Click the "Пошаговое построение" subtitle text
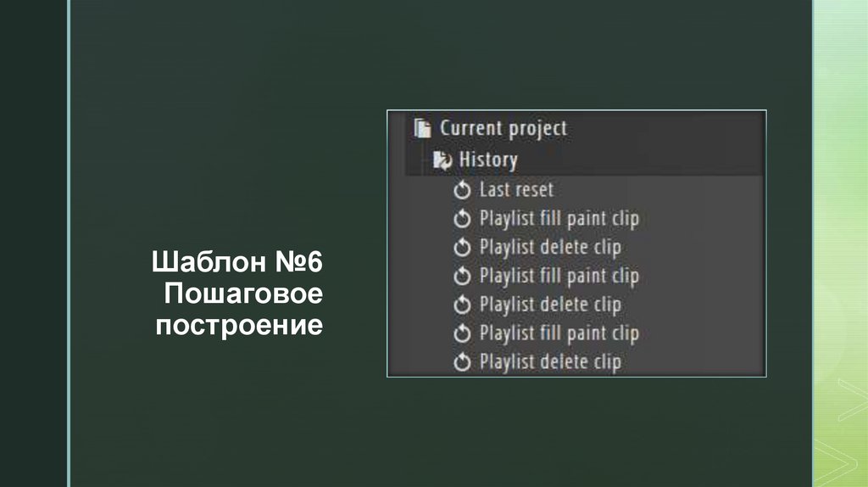The height and width of the screenshot is (487, 868). click(240, 310)
